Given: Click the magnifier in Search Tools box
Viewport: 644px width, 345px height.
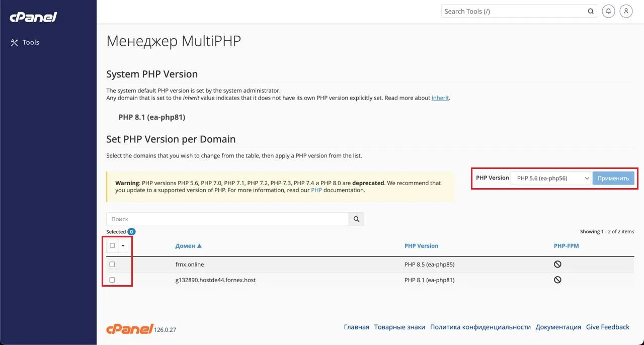Looking at the screenshot, I should pyautogui.click(x=591, y=11).
